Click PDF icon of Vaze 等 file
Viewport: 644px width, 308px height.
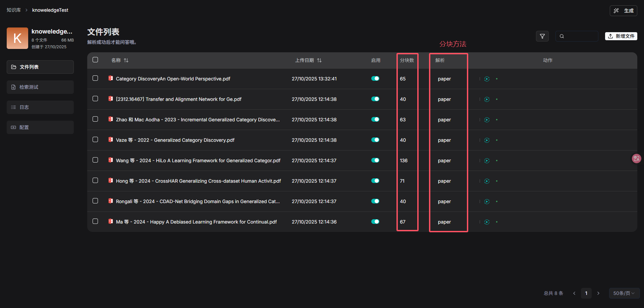(x=110, y=139)
